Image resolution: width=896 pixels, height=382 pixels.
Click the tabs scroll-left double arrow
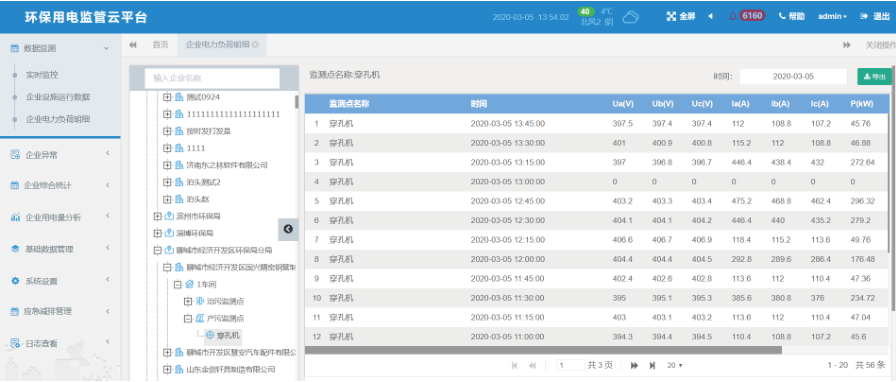tap(133, 45)
